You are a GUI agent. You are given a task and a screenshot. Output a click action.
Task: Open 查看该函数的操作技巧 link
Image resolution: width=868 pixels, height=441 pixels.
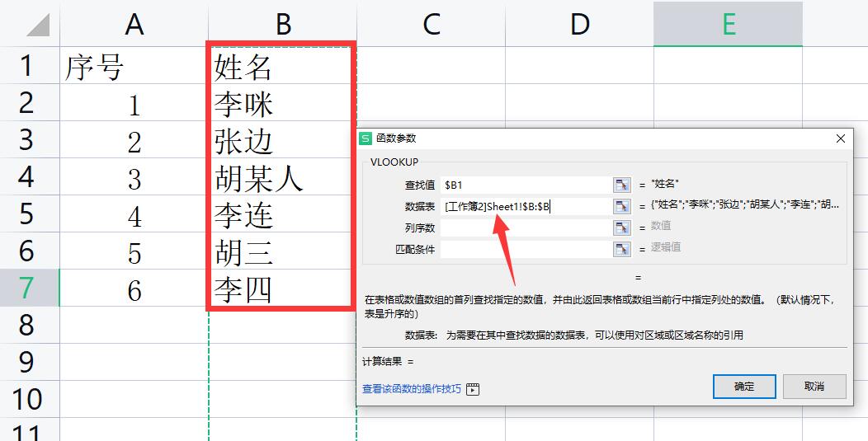click(x=412, y=389)
